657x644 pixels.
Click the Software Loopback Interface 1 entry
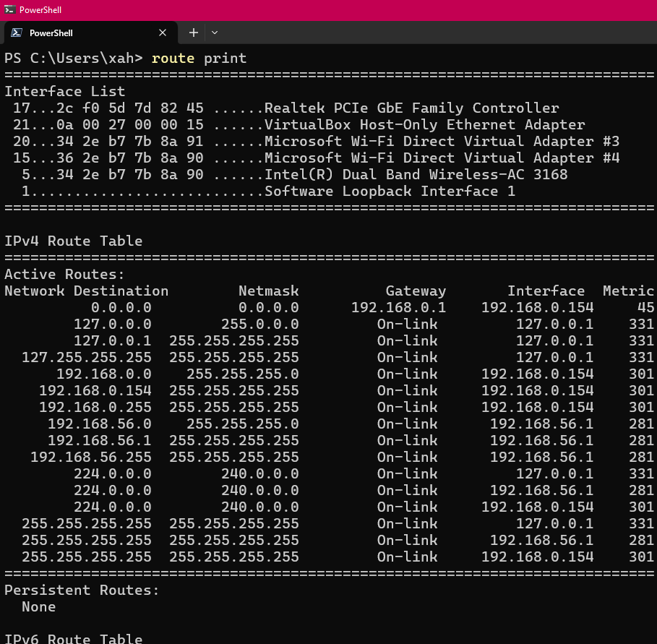[x=390, y=191]
